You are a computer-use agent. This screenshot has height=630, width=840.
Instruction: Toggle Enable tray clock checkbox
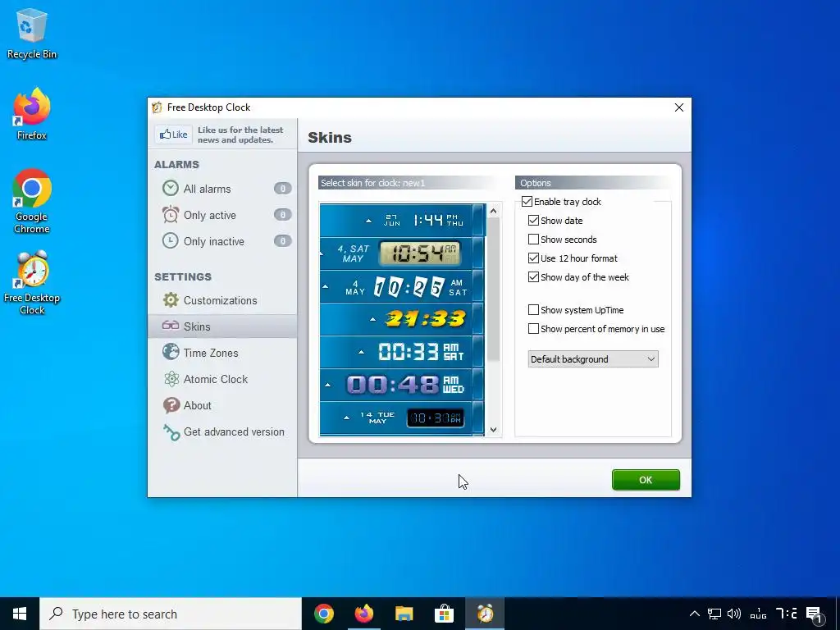(527, 202)
